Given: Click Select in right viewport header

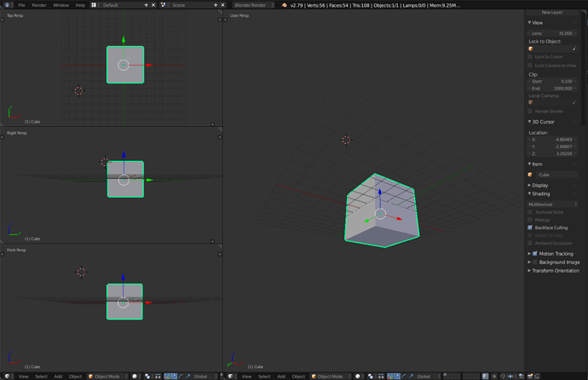Looking at the screenshot, I should point(264,376).
